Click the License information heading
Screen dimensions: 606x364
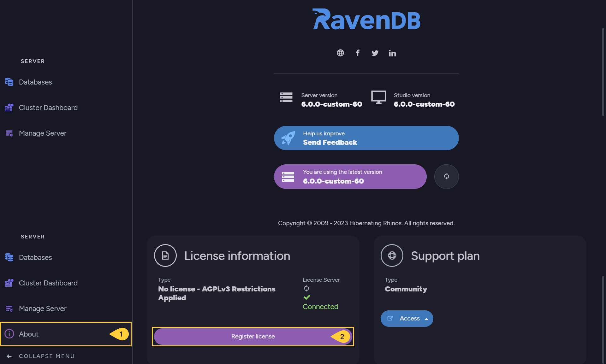point(237,256)
